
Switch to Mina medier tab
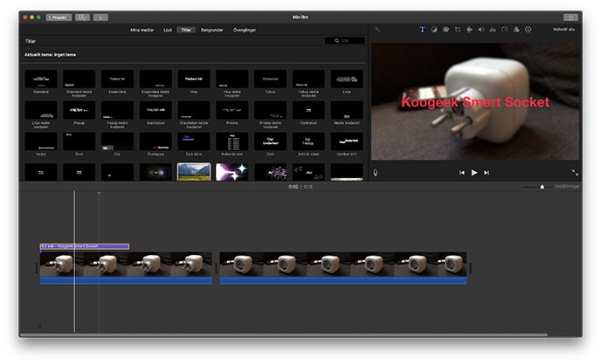point(142,30)
